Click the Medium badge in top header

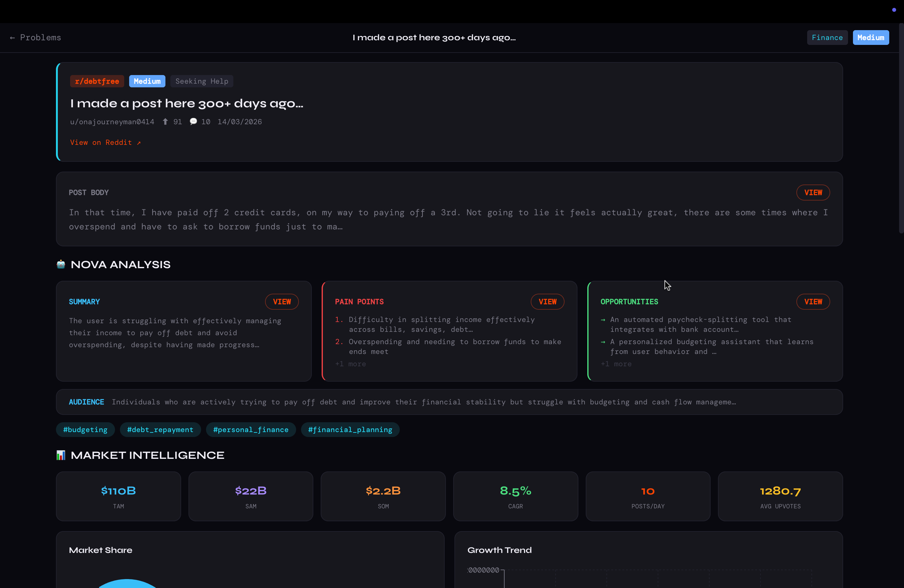pyautogui.click(x=870, y=38)
